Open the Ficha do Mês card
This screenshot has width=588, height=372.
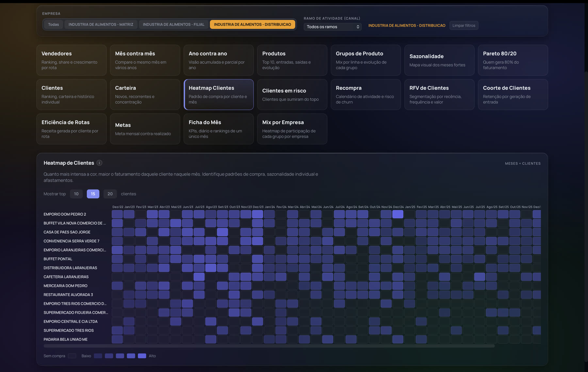pos(219,129)
